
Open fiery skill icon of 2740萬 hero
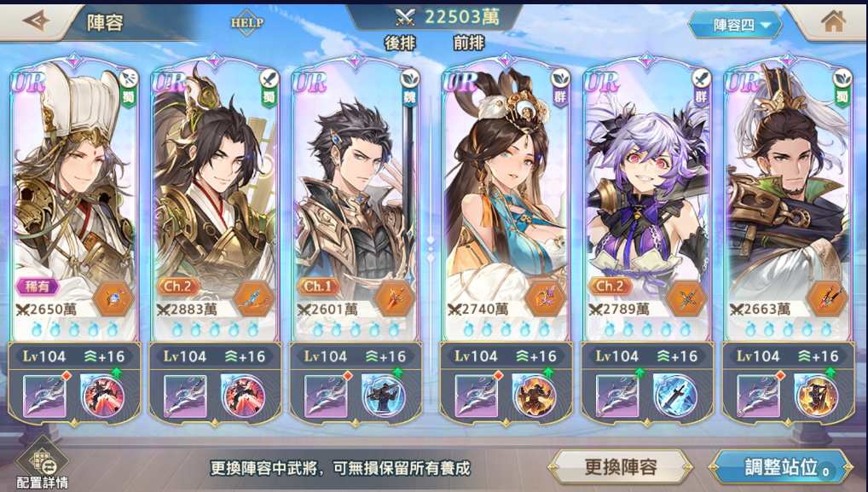pos(534,396)
